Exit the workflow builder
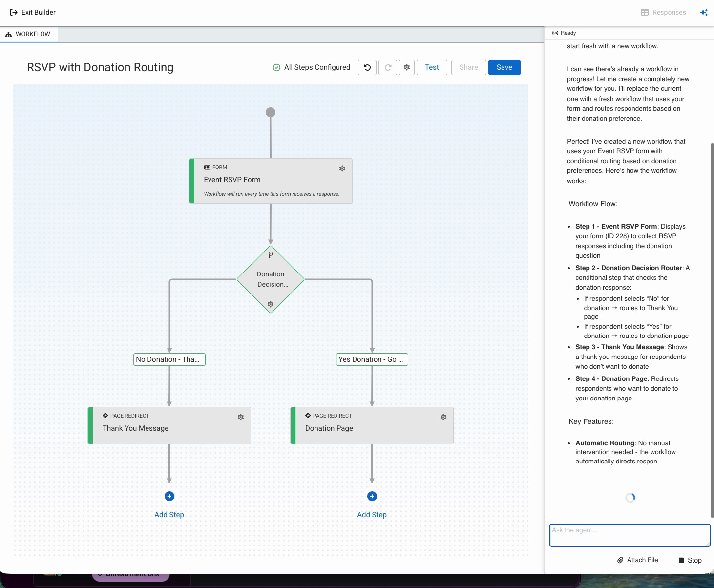The width and height of the screenshot is (714, 588). coord(33,12)
